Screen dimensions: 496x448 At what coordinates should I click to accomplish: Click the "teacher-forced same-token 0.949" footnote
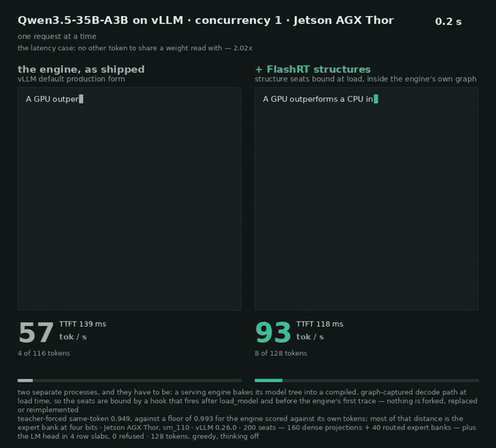coord(247,428)
